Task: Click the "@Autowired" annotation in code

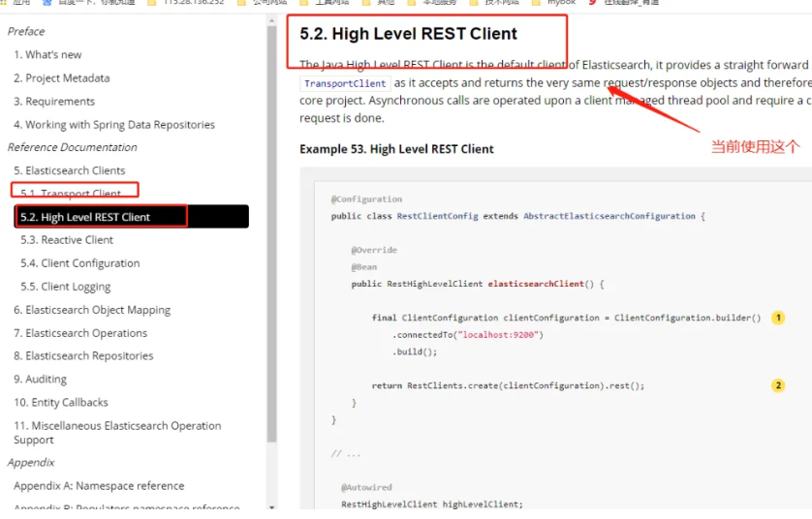Action: [x=366, y=487]
